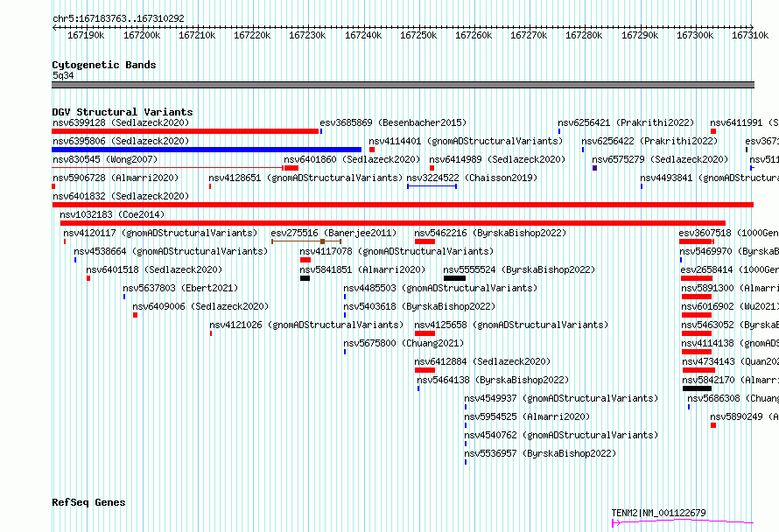The image size is (779, 532).
Task: Open nsv4485503 (gnomADStructuralVariants) label
Action: point(440,288)
